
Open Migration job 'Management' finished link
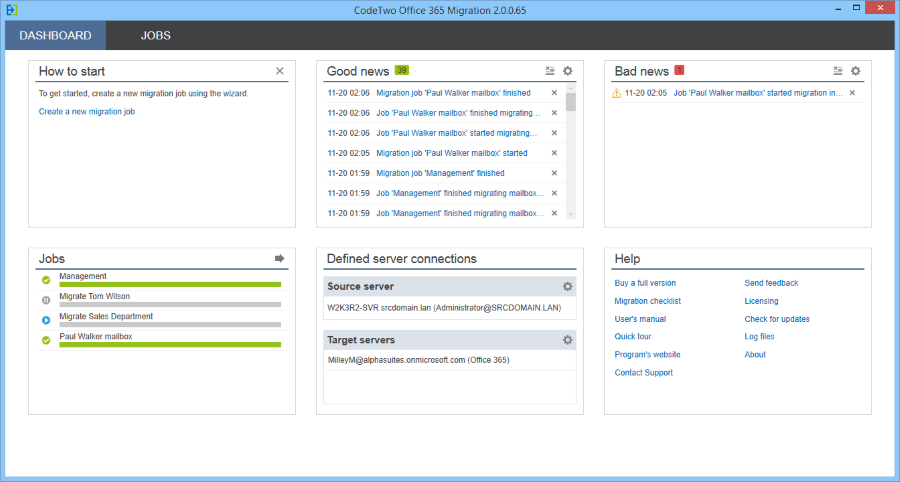coord(440,173)
